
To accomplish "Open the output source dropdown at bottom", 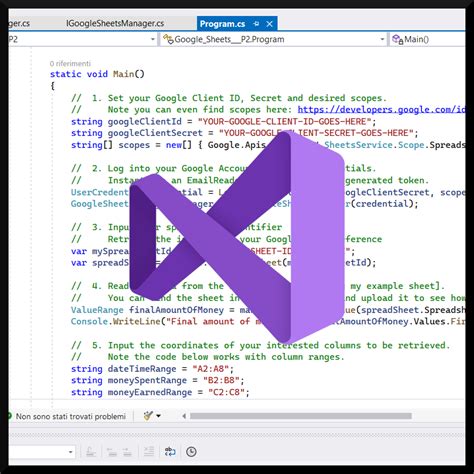I will [71, 452].
